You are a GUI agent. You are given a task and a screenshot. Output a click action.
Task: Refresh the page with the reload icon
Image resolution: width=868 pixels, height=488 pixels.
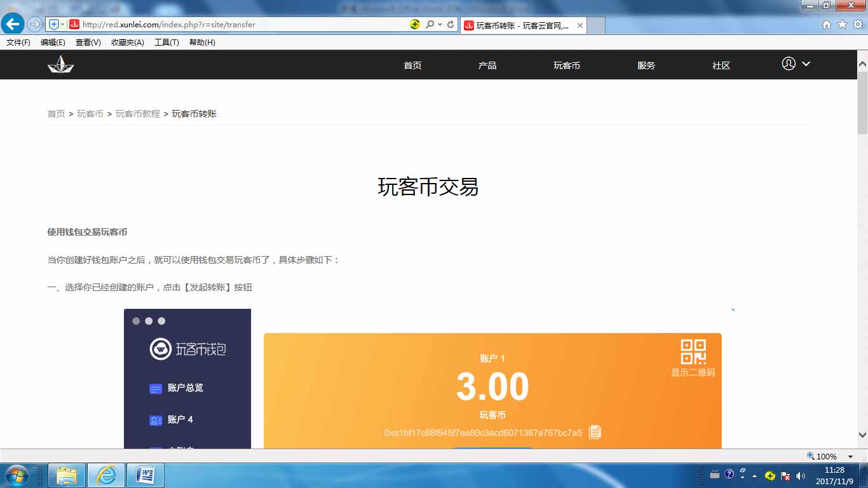click(451, 24)
